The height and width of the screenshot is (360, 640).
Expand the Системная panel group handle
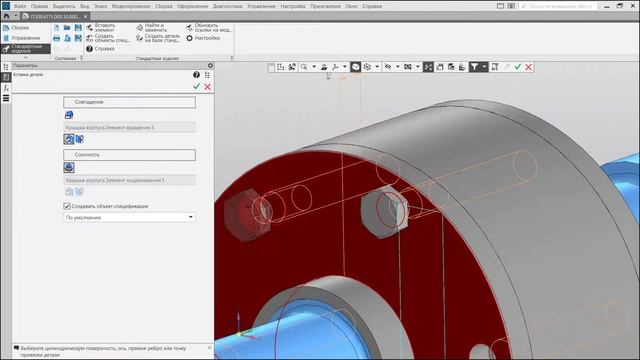(x=81, y=58)
